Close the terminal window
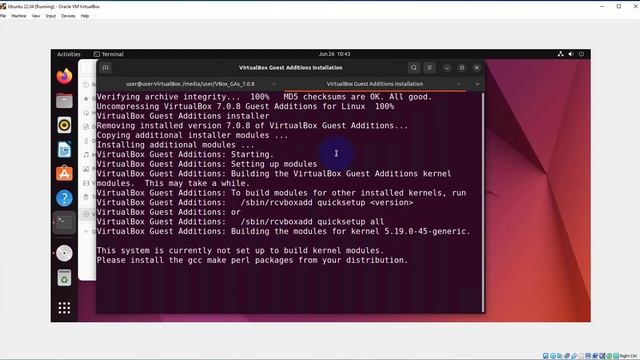 [x=476, y=68]
